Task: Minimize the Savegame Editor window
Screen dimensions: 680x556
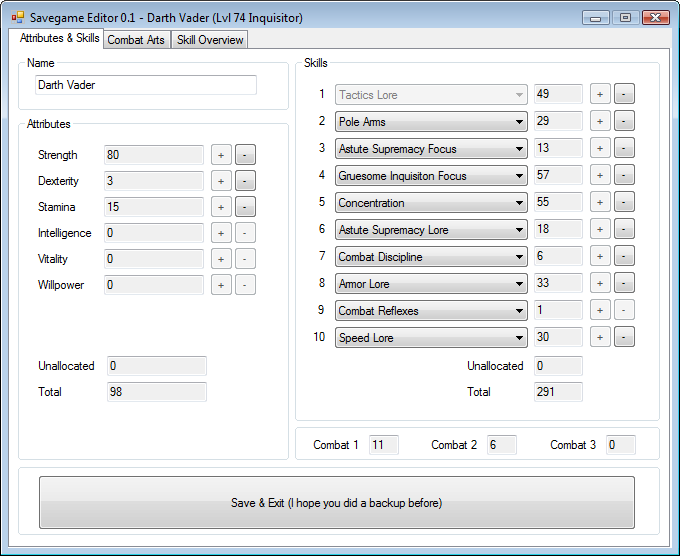Action: coord(596,18)
